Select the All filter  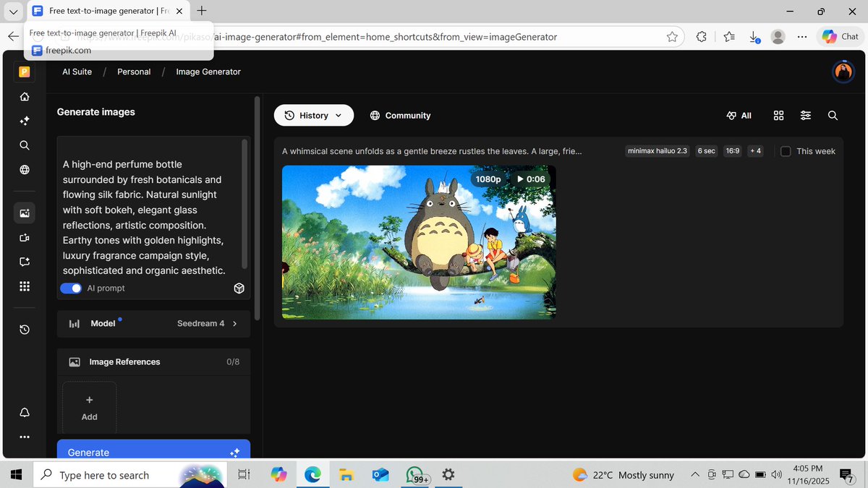[739, 116]
